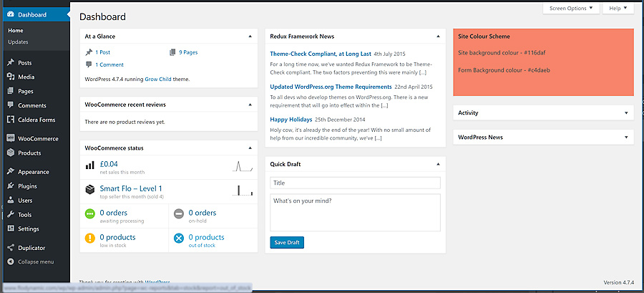Open Plugins via its plug icon
This screenshot has height=293, width=644.
pyautogui.click(x=10, y=186)
